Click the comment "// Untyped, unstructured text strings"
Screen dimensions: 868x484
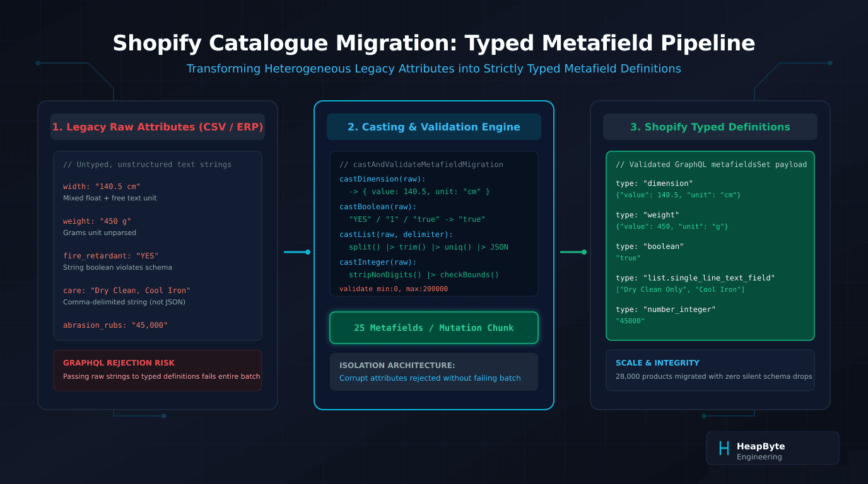coord(147,164)
